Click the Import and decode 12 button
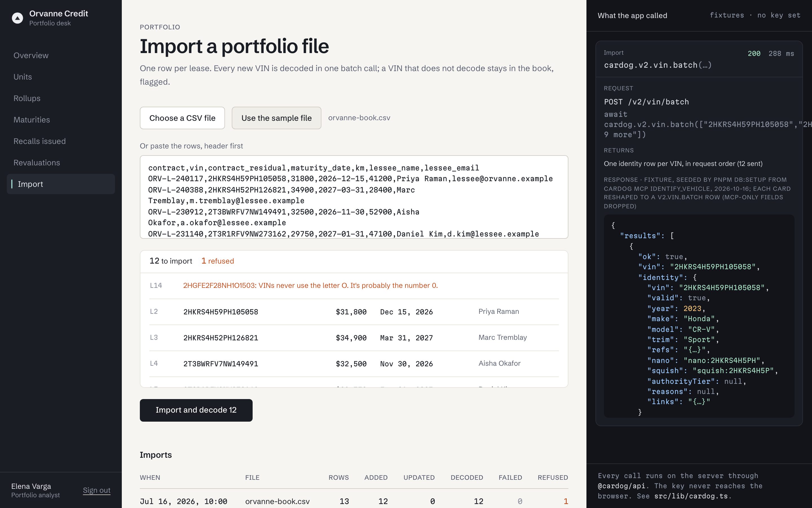The image size is (812, 508). tap(196, 410)
